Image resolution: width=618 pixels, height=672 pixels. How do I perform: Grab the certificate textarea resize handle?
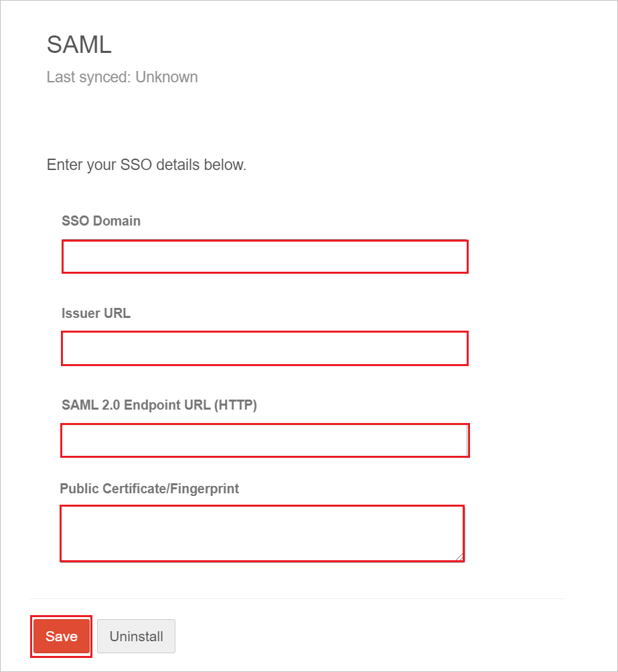(x=459, y=557)
